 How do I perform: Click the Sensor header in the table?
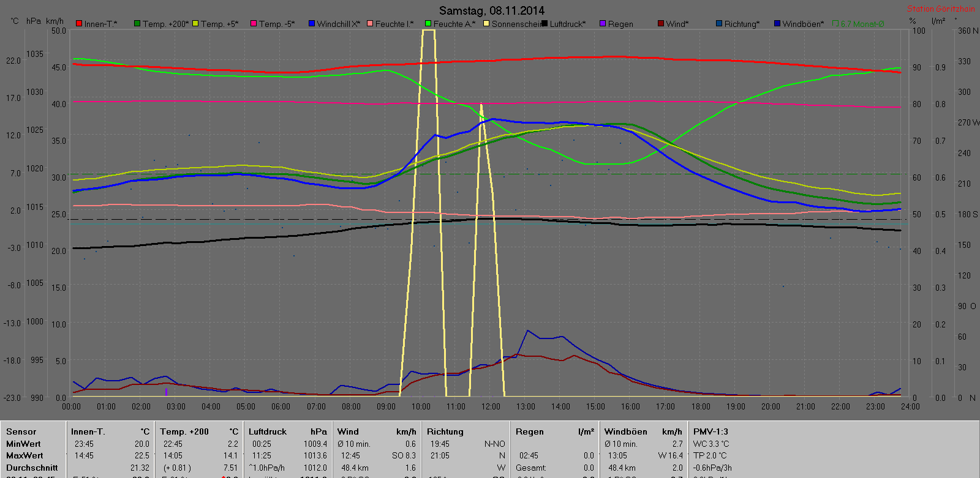pos(21,431)
